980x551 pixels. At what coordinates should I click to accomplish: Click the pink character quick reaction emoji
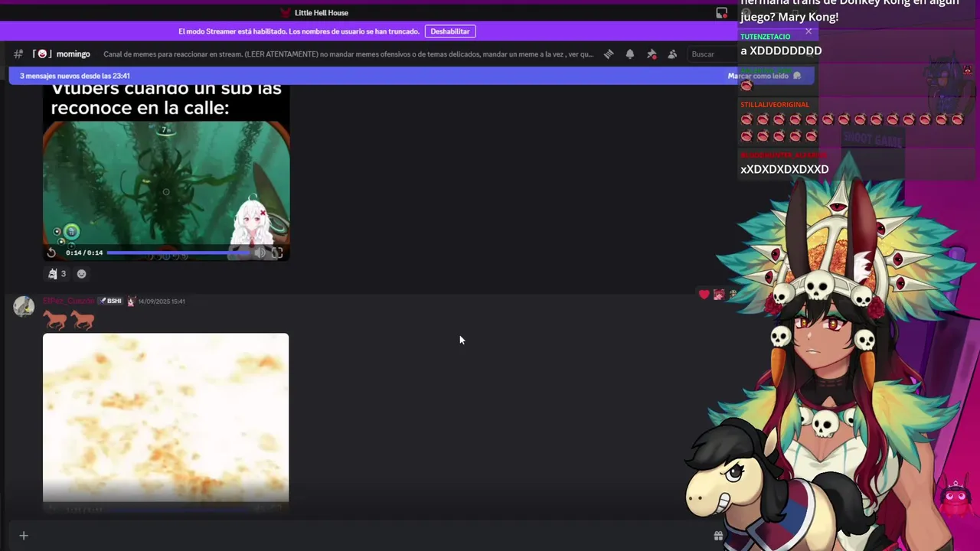point(719,295)
